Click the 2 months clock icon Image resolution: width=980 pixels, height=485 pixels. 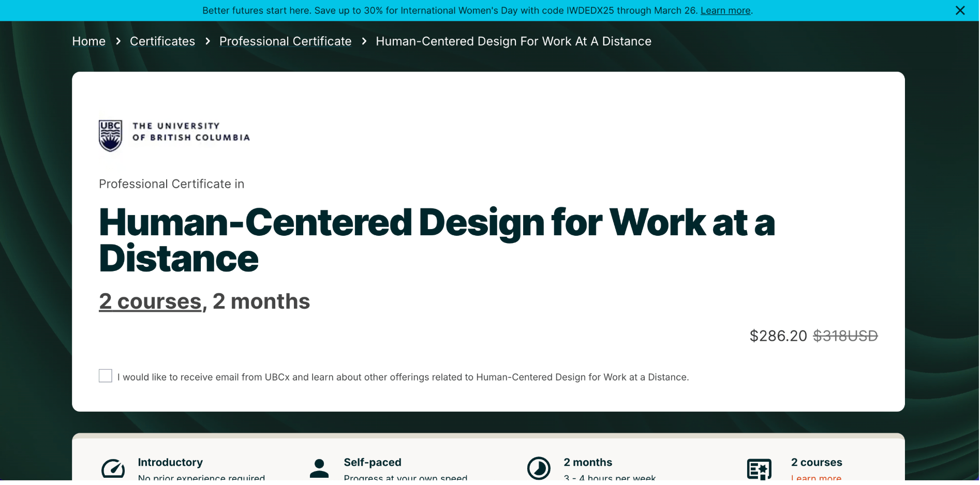pos(539,468)
